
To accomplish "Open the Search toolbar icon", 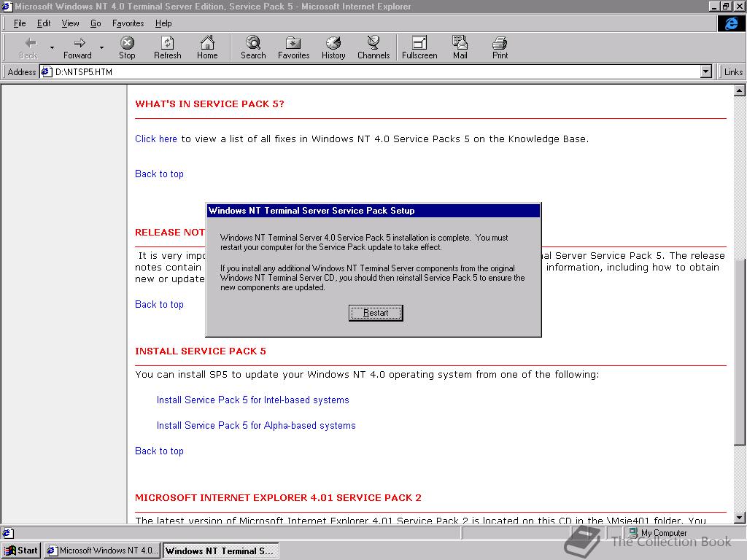I will coord(253,43).
